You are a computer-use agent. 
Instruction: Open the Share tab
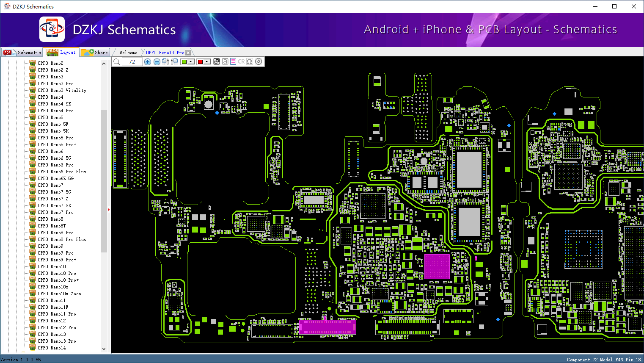tap(95, 53)
